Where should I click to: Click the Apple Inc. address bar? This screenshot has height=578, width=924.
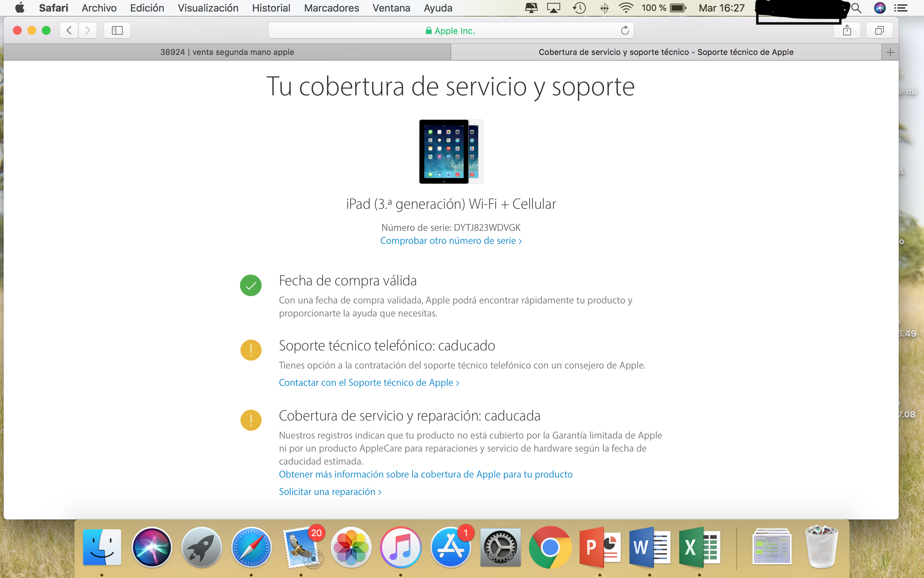pos(451,31)
